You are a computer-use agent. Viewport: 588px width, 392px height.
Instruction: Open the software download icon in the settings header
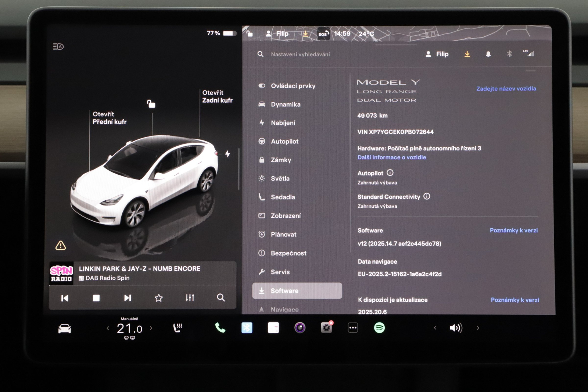coord(467,54)
